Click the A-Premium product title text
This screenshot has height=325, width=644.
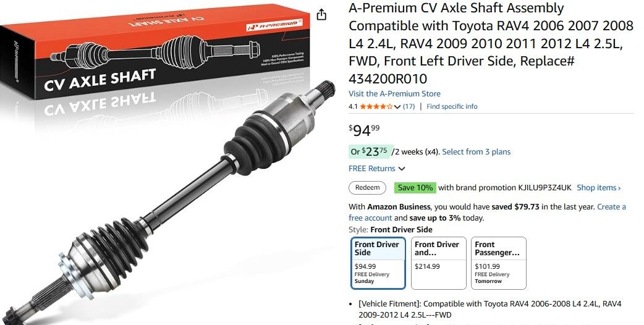tap(491, 43)
